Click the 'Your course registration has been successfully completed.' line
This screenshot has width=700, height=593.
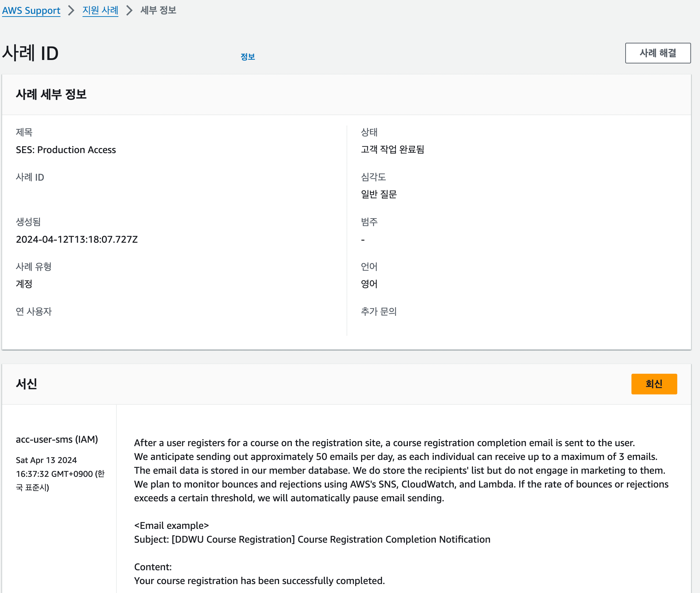pyautogui.click(x=259, y=581)
